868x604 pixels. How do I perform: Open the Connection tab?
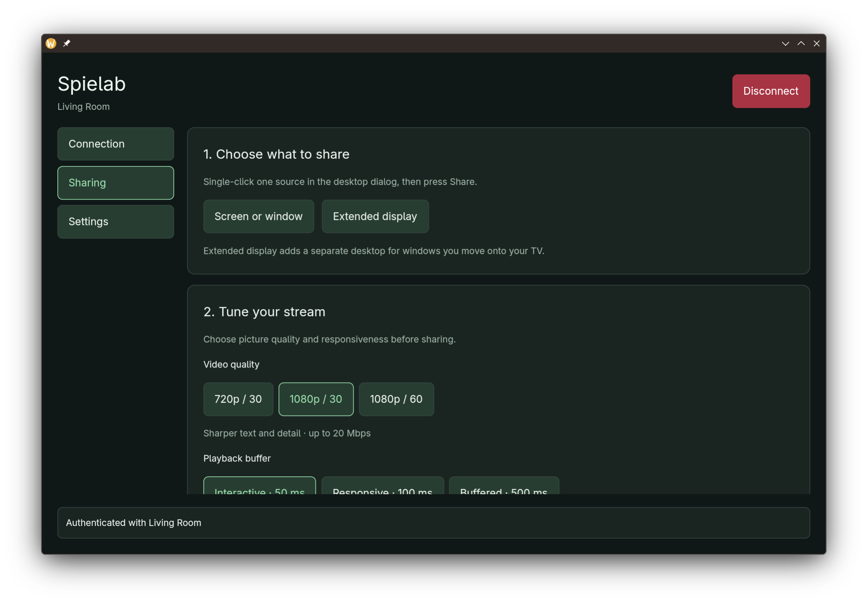[116, 144]
